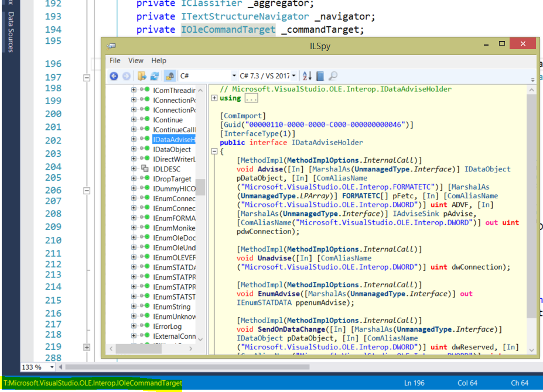Select IDummyHICO in the tree

click(174, 189)
